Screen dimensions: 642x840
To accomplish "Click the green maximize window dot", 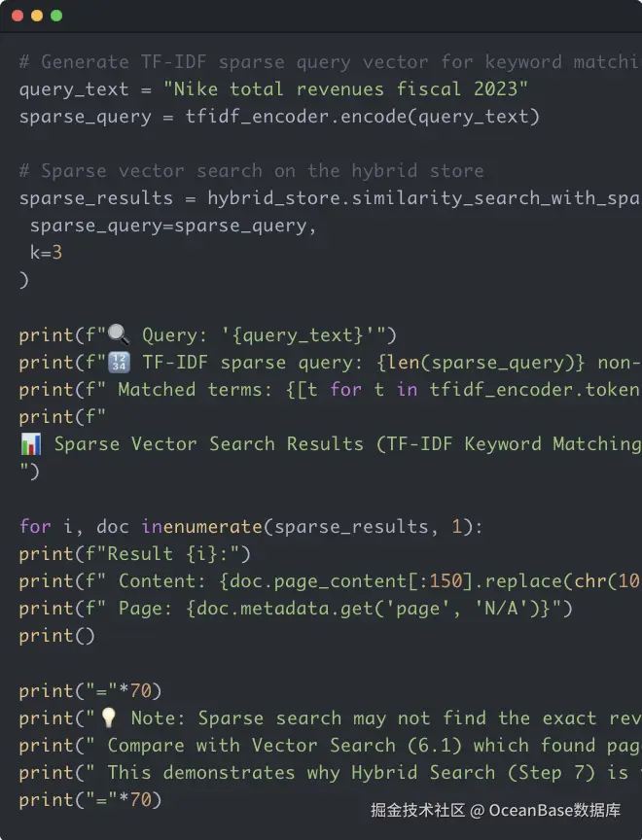I will [x=56, y=16].
